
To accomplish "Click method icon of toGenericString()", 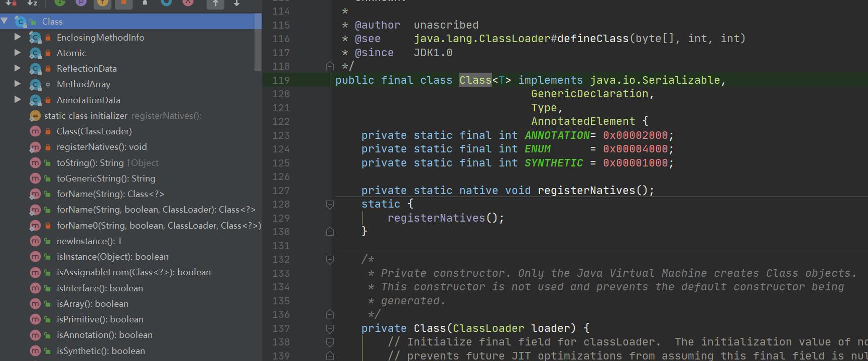I will (x=35, y=178).
